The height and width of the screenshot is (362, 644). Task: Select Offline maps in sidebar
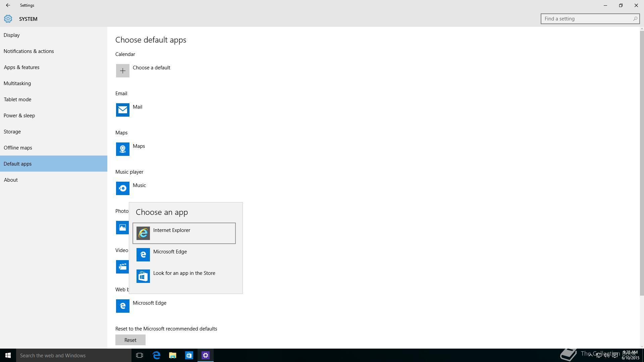(x=54, y=148)
